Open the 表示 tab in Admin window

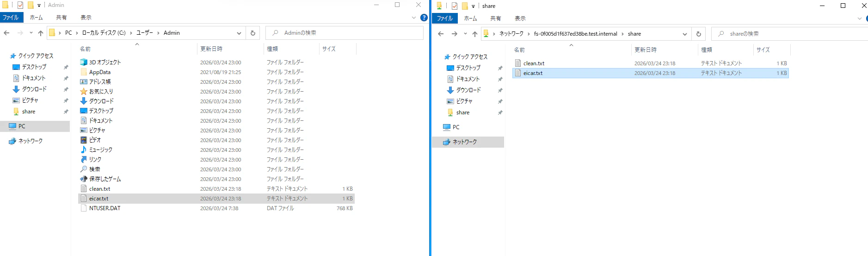pos(86,18)
